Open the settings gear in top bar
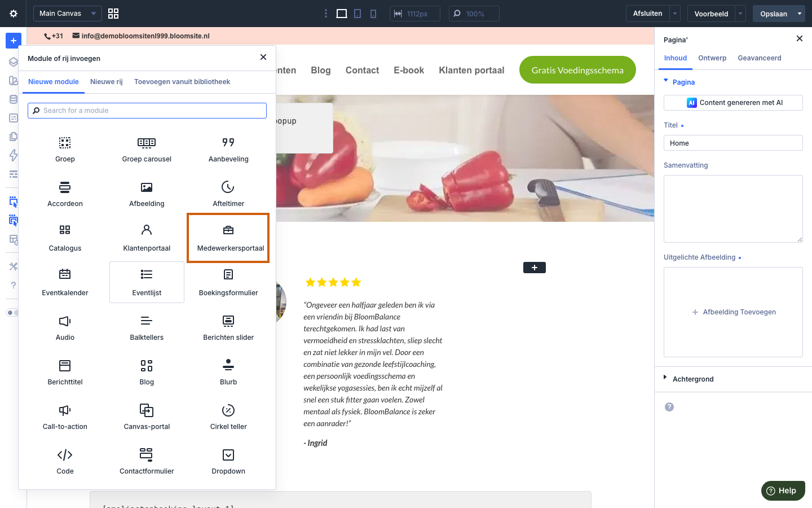This screenshot has height=508, width=812. 14,14
